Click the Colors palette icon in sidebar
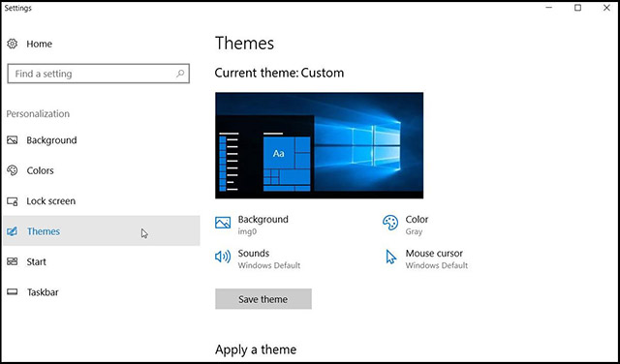The height and width of the screenshot is (364, 620). [x=13, y=170]
